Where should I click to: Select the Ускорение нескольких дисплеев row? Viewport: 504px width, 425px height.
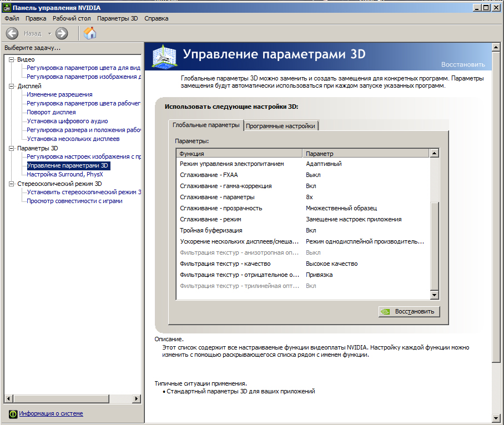[303, 241]
